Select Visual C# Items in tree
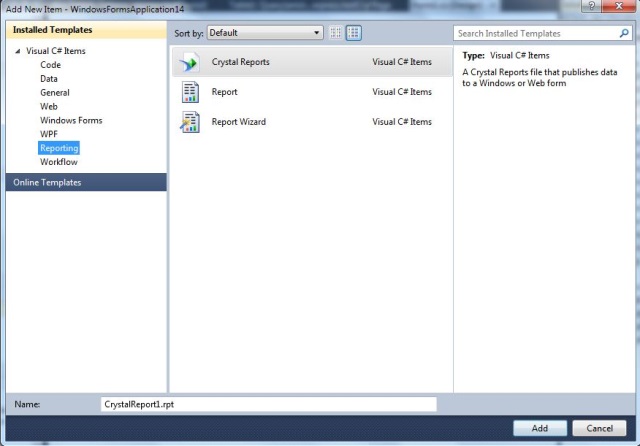Image resolution: width=640 pixels, height=446 pixels. coord(56,51)
